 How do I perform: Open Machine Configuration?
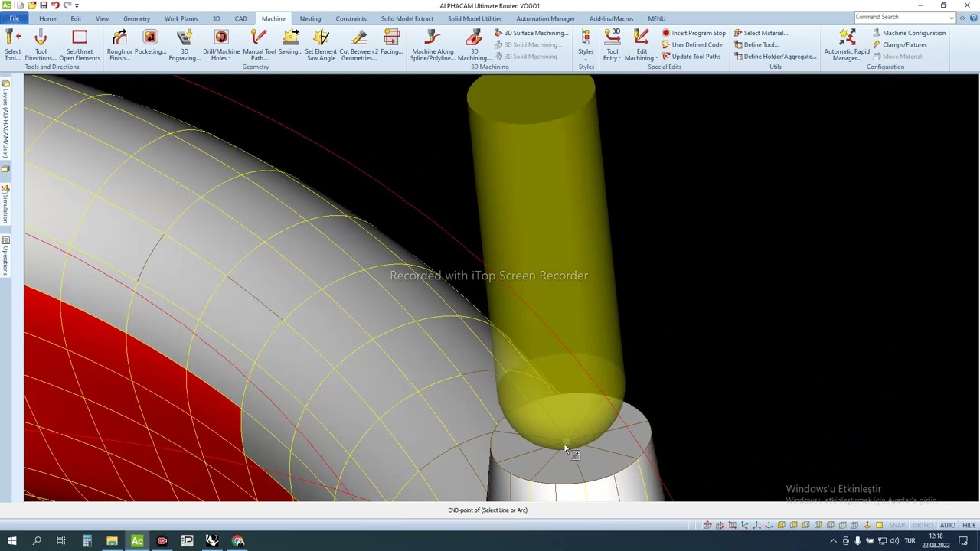click(909, 33)
